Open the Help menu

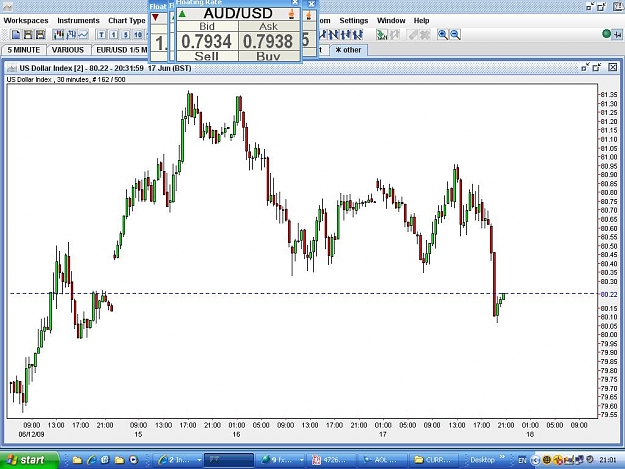click(x=421, y=21)
